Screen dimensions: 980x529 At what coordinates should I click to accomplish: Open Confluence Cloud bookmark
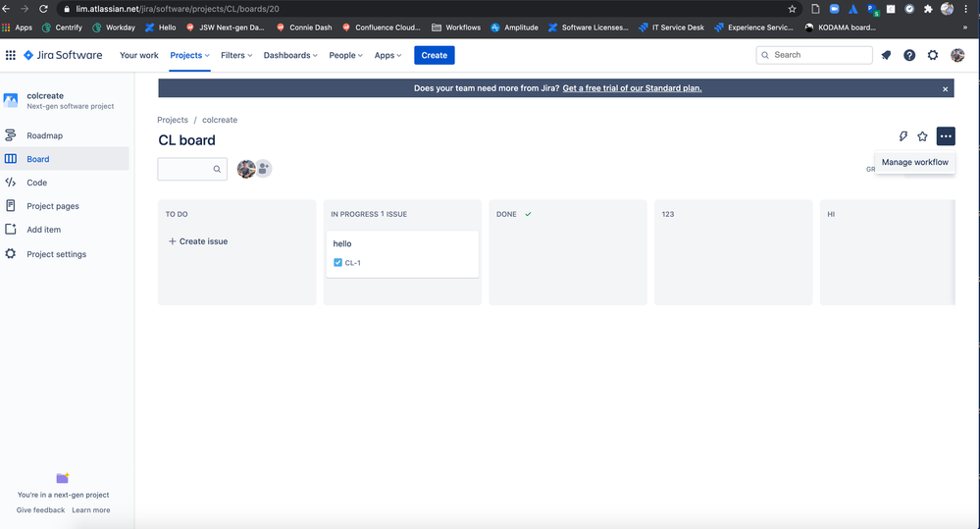coord(382,27)
